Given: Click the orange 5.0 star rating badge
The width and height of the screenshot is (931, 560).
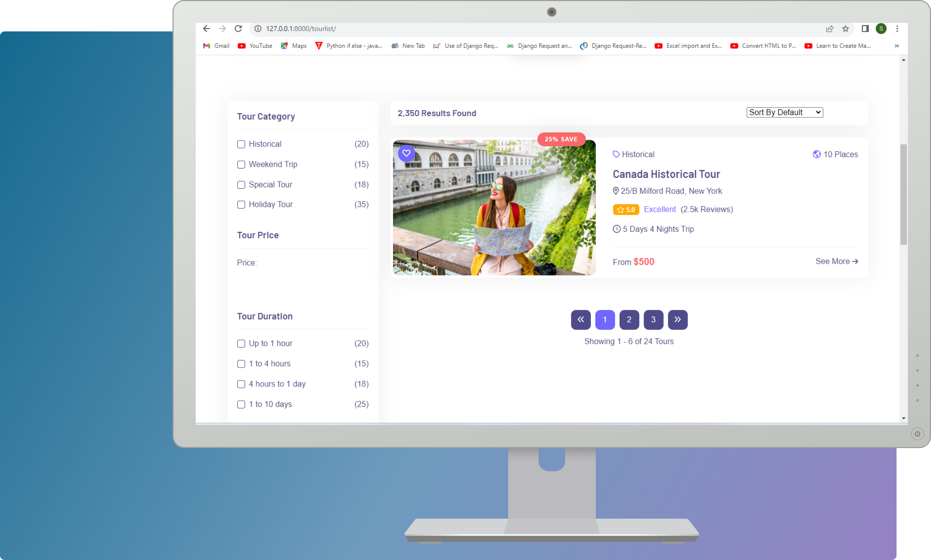Looking at the screenshot, I should 626,209.
